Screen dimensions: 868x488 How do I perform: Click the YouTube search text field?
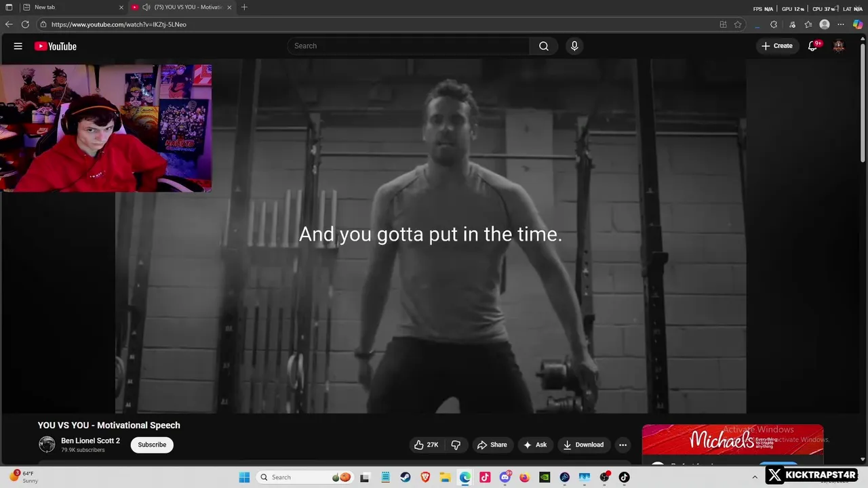[x=409, y=46]
